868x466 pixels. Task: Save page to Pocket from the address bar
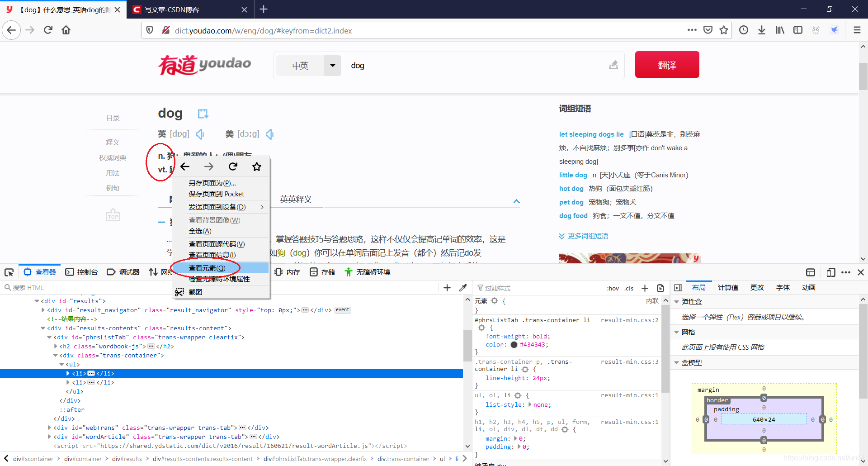click(x=708, y=30)
